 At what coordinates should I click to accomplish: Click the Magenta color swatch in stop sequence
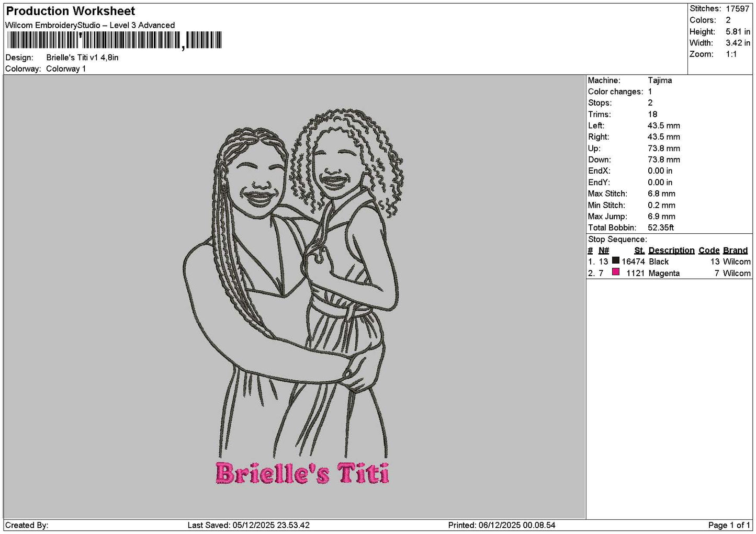[616, 272]
